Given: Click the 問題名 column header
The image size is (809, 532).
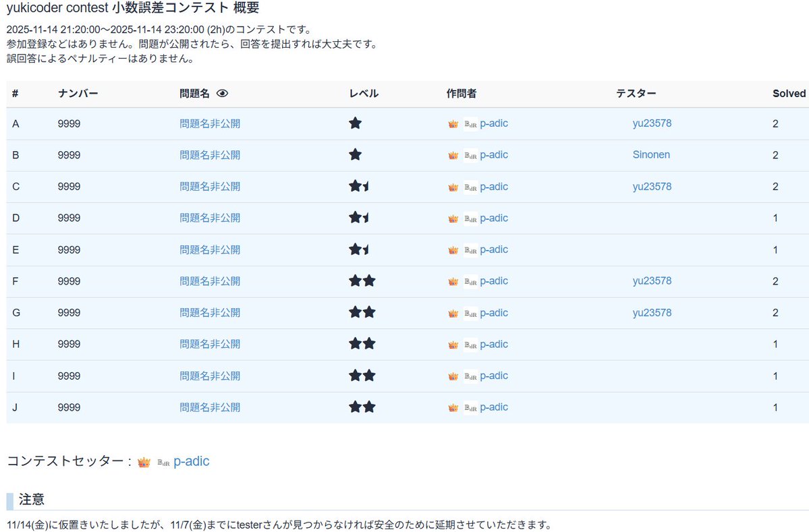Looking at the screenshot, I should pyautogui.click(x=194, y=93).
